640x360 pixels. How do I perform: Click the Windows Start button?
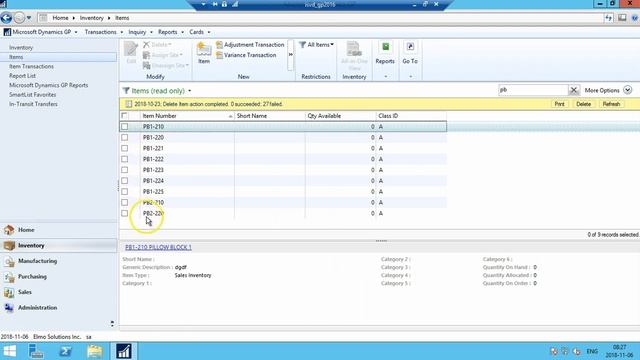pyautogui.click(x=9, y=351)
